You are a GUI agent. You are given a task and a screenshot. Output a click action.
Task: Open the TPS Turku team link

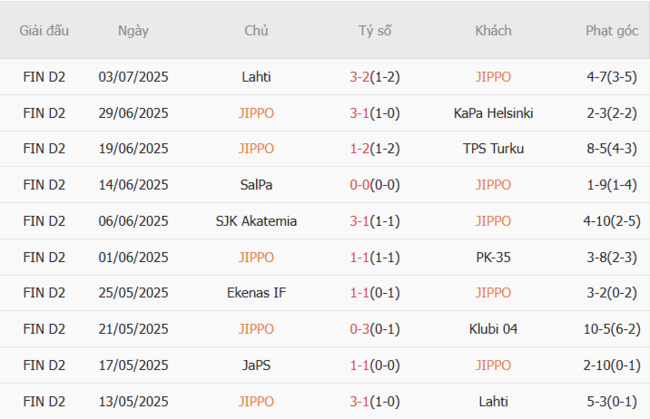click(493, 149)
